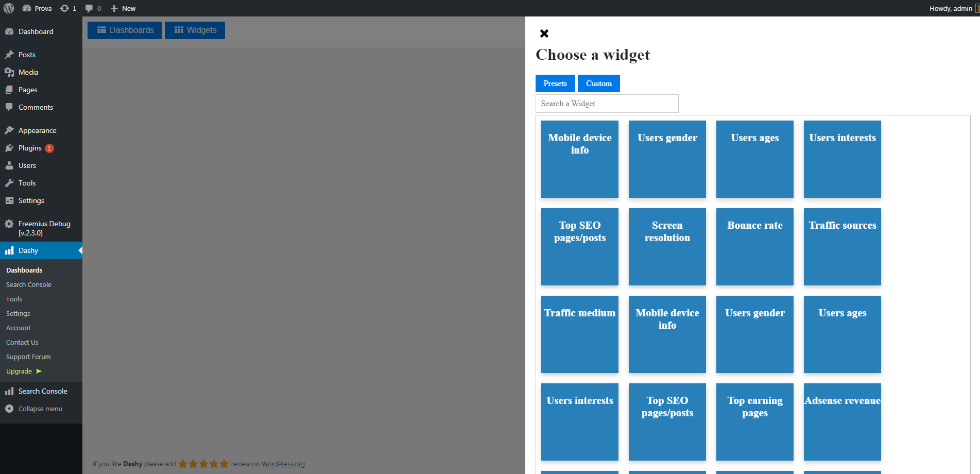Add the Bounce rate widget
The image size is (980, 474).
click(x=755, y=247)
